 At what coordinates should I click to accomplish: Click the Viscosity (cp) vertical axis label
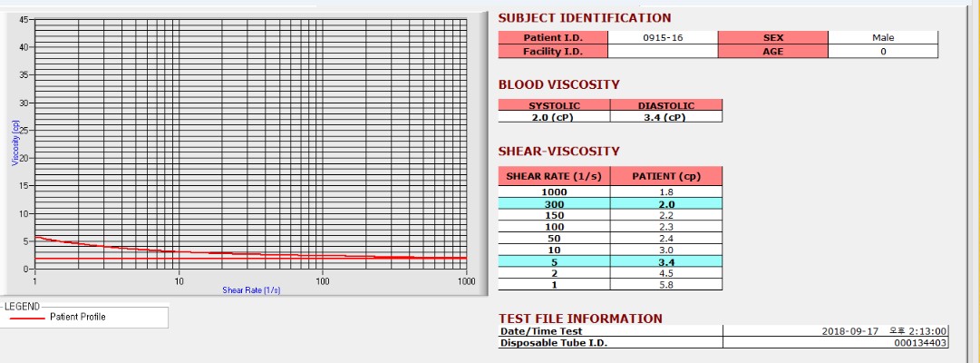[x=15, y=142]
